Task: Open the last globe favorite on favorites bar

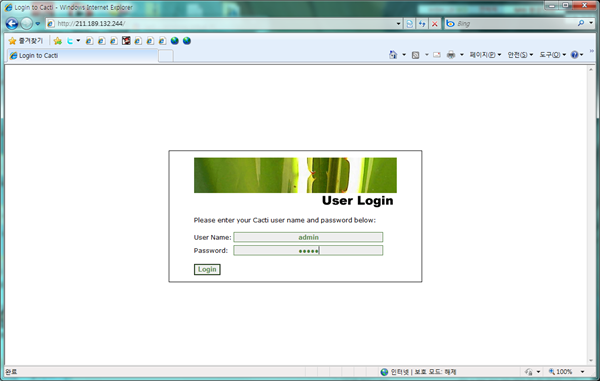Action: point(187,41)
